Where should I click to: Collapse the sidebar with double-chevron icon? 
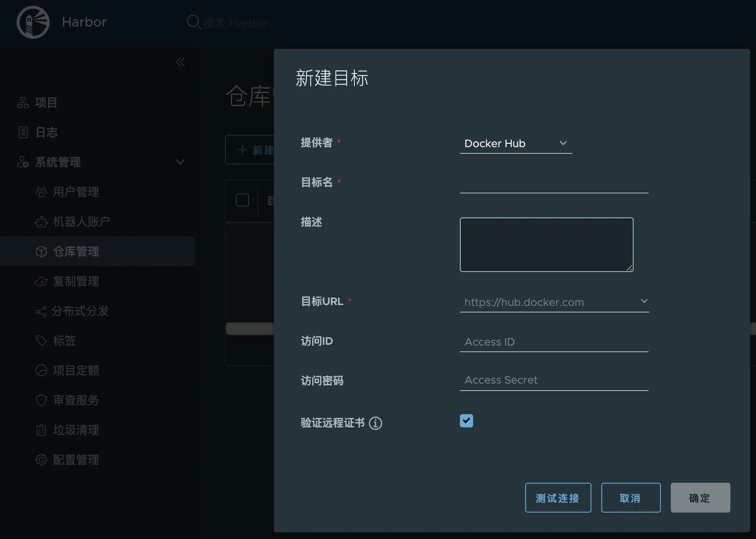[x=180, y=62]
